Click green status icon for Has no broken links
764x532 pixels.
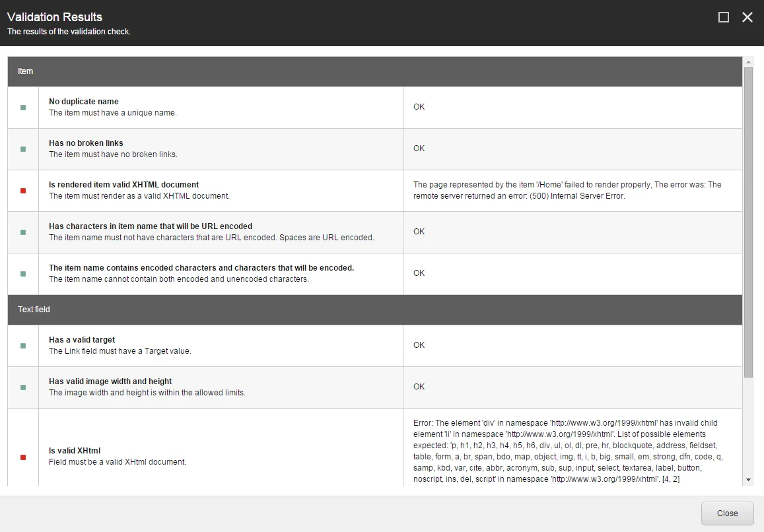click(x=23, y=149)
